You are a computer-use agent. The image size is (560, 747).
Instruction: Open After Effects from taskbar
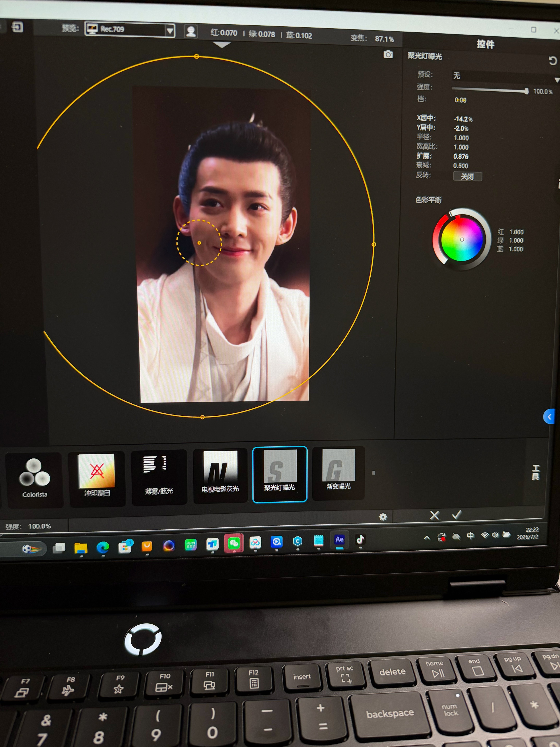coord(339,540)
